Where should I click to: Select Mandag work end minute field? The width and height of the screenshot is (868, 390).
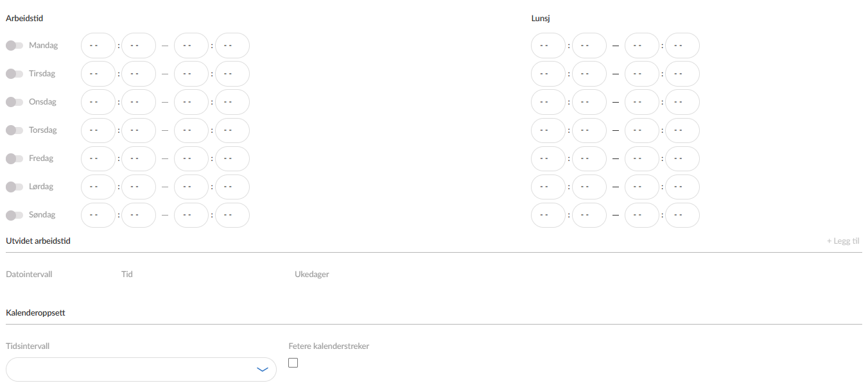[232, 46]
